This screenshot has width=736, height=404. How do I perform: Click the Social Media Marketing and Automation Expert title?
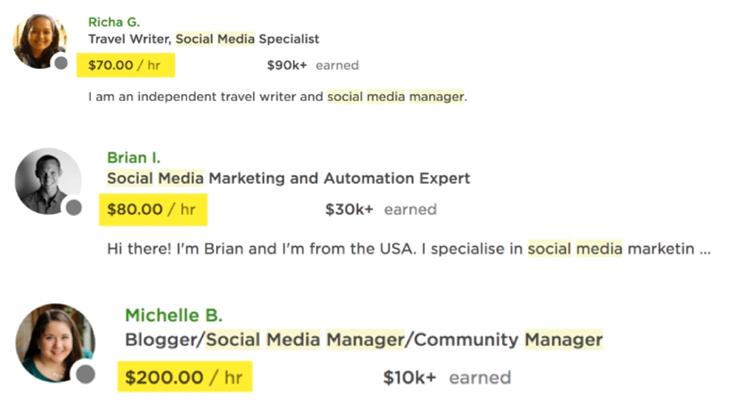288,178
